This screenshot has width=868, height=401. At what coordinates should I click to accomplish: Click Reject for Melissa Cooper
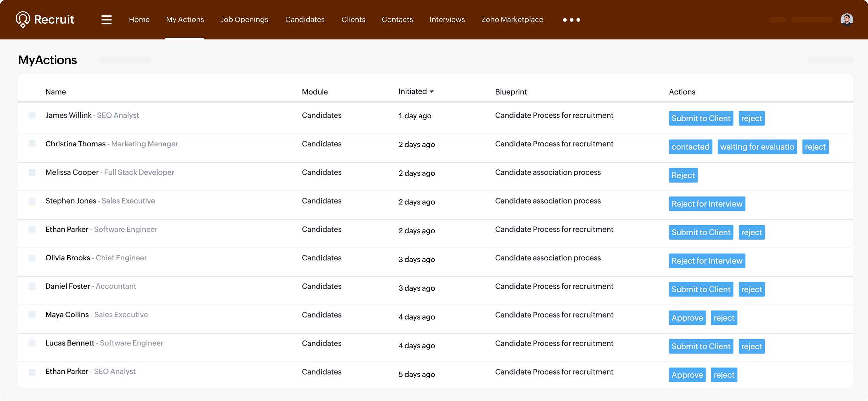pyautogui.click(x=683, y=175)
